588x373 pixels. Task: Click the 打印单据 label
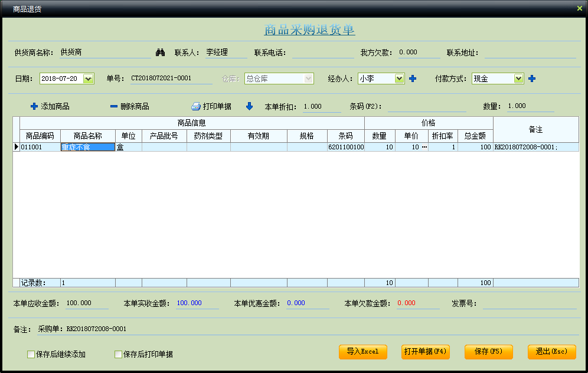217,106
